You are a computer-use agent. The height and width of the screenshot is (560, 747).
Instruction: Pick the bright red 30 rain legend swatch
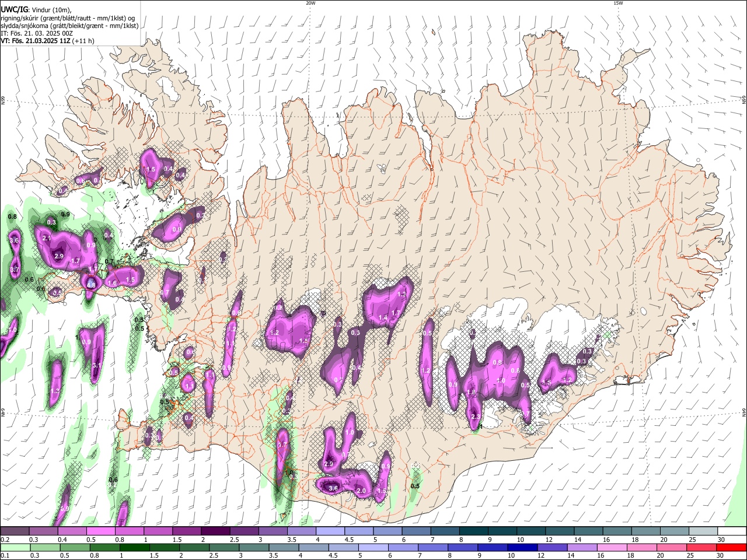(x=731, y=547)
